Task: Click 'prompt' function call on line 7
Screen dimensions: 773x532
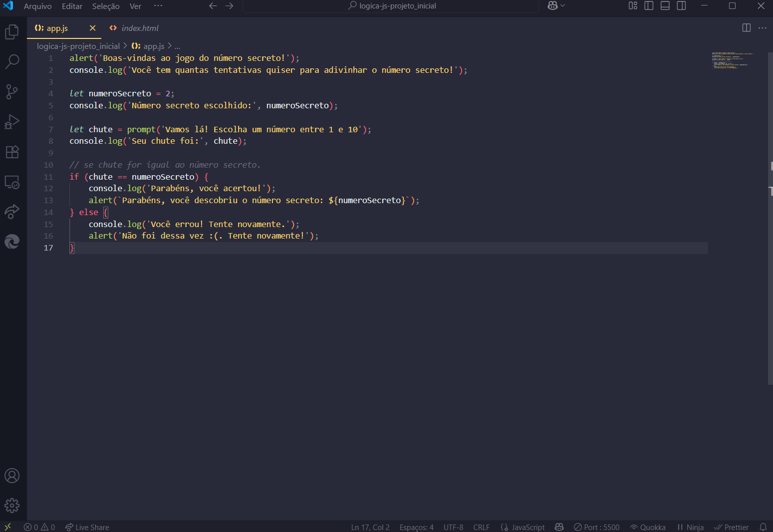Action: coord(141,129)
